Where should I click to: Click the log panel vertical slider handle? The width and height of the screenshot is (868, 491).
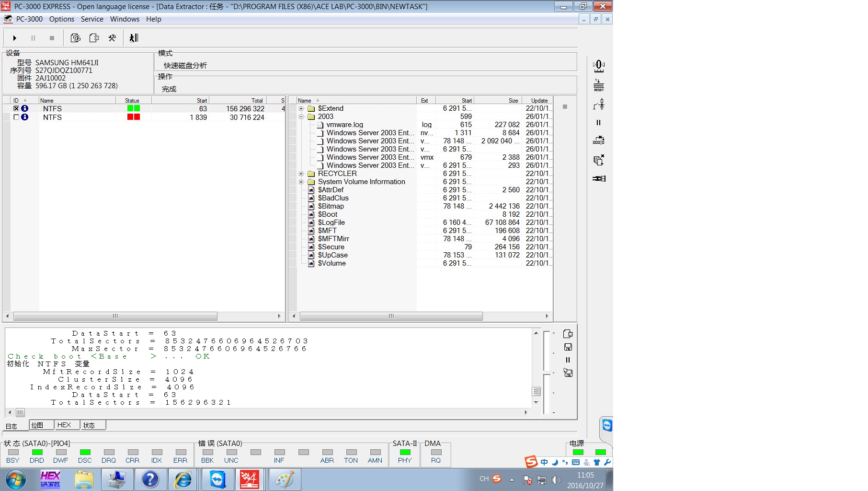(547, 373)
